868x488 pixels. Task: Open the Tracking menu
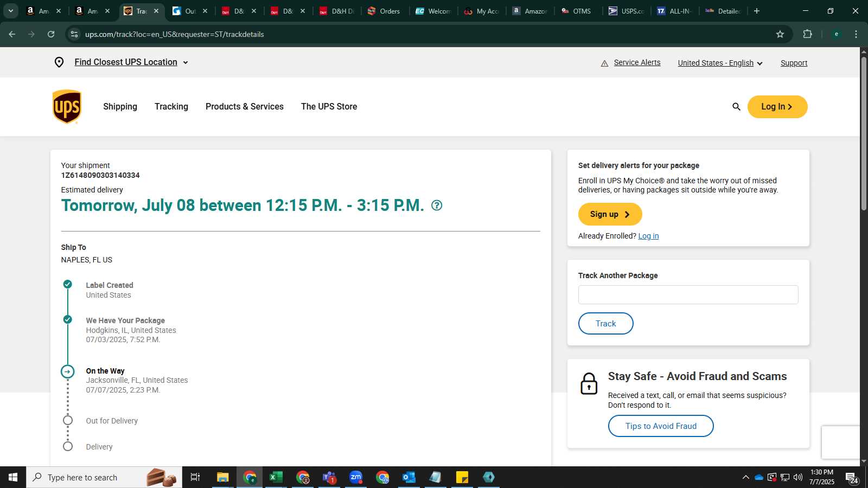[171, 107]
